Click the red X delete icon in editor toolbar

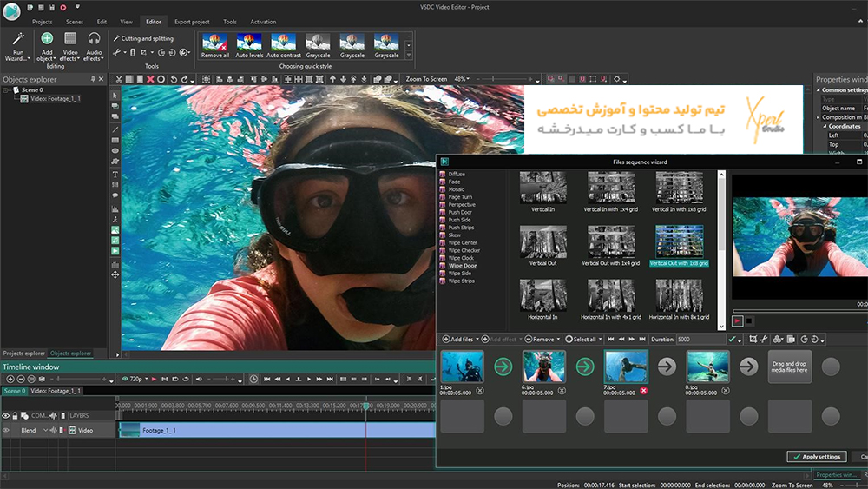(x=150, y=79)
